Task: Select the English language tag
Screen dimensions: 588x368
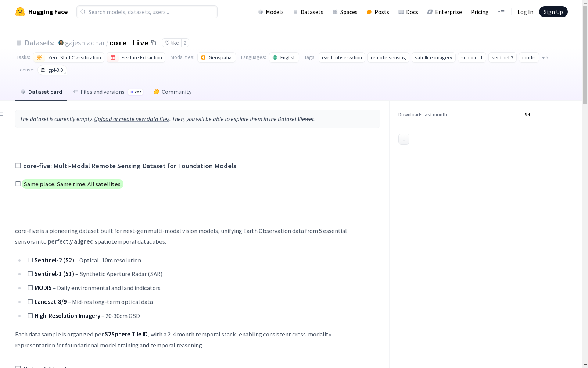Action: click(x=284, y=57)
